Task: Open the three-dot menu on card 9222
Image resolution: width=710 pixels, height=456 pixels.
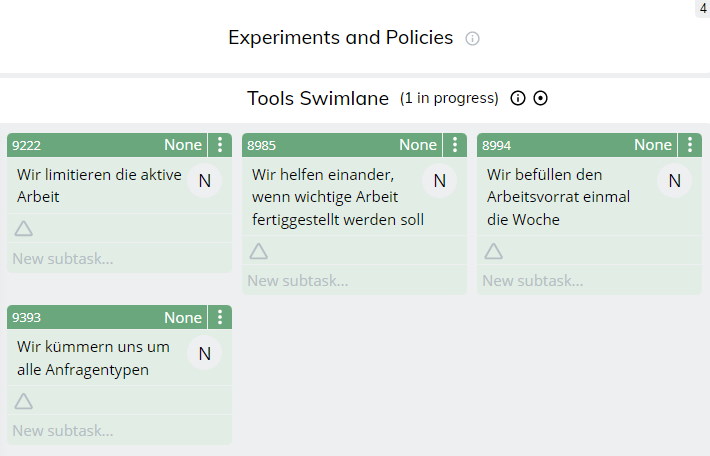Action: coord(220,145)
